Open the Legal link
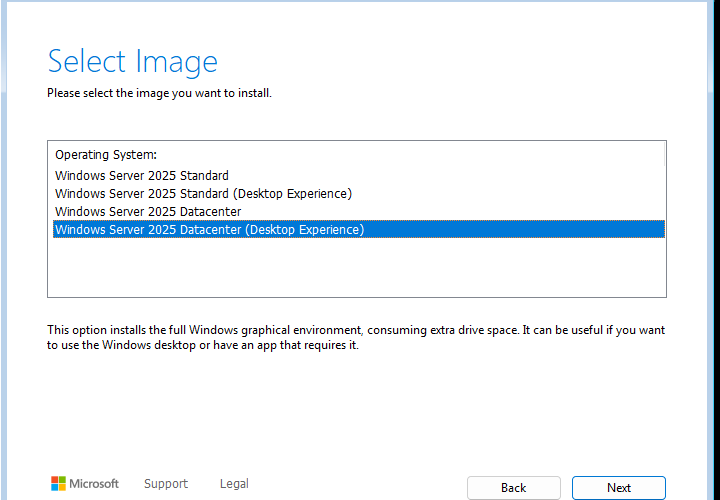The height and width of the screenshot is (500, 720). [x=234, y=483]
